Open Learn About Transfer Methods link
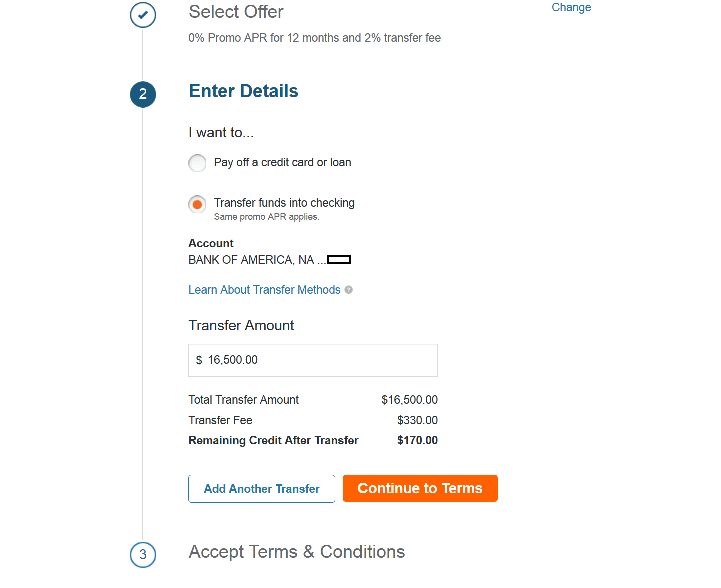Image resolution: width=721 pixels, height=588 pixels. 264,290
